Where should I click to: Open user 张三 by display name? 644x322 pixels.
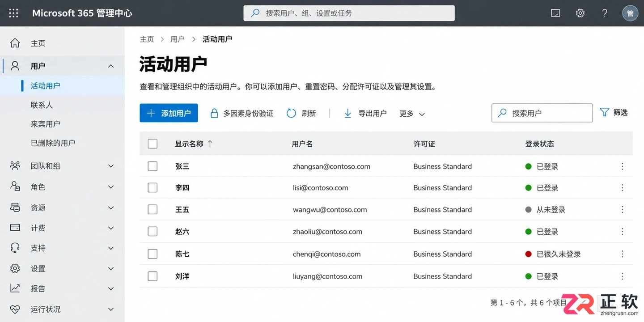(182, 166)
